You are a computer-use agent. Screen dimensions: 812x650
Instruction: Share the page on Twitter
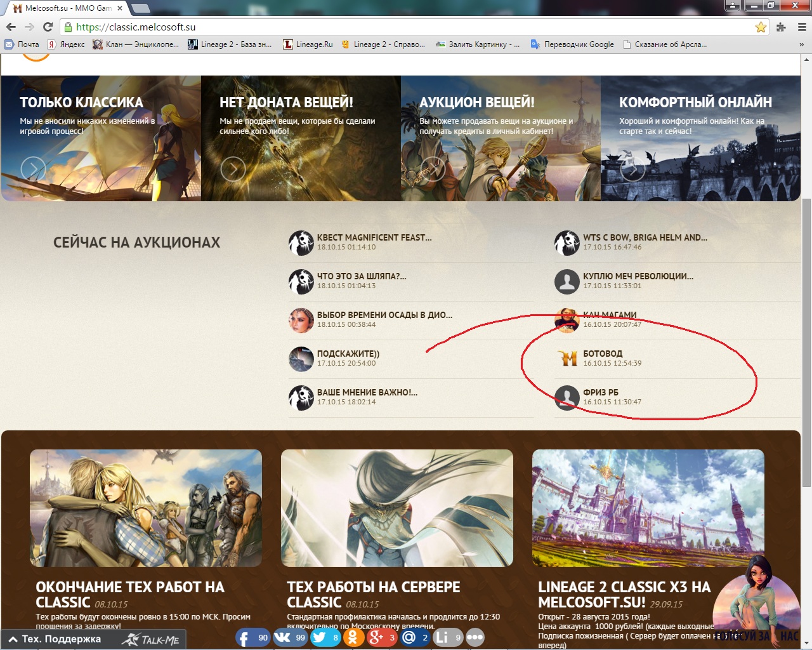[325, 637]
